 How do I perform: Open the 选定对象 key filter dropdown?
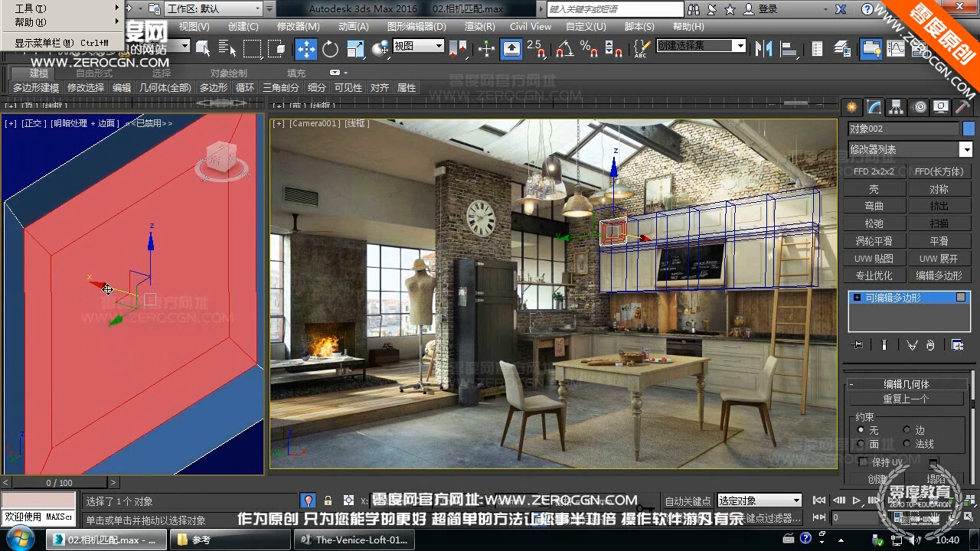(x=759, y=500)
